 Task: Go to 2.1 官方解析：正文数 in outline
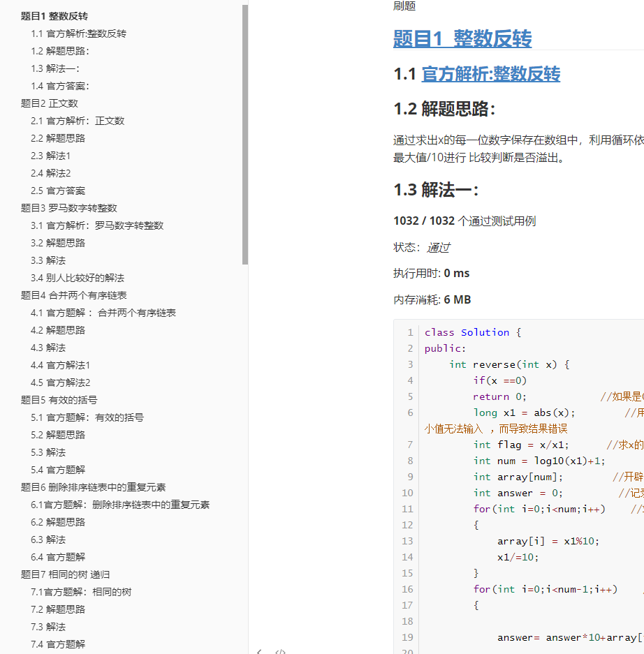[x=78, y=121]
